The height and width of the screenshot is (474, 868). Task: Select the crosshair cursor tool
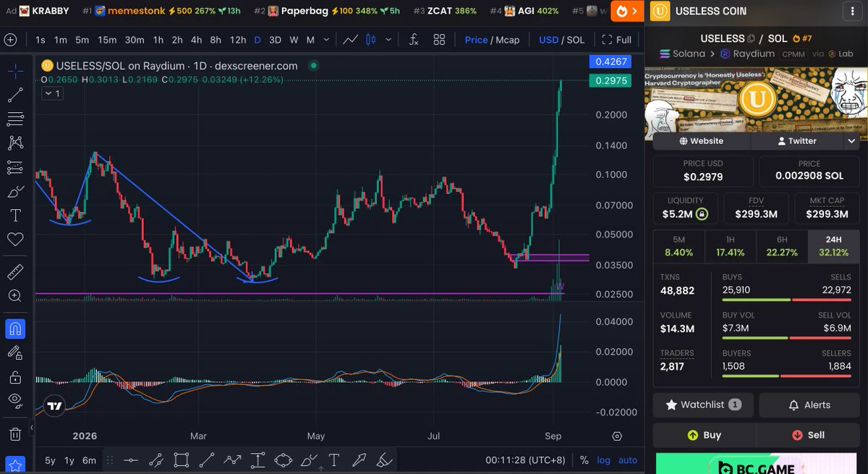[16, 71]
